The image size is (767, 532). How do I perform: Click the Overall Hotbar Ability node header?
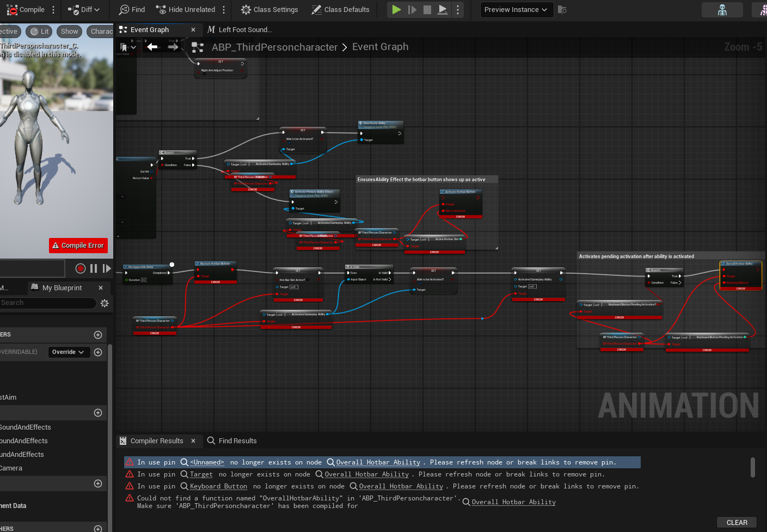point(740,264)
